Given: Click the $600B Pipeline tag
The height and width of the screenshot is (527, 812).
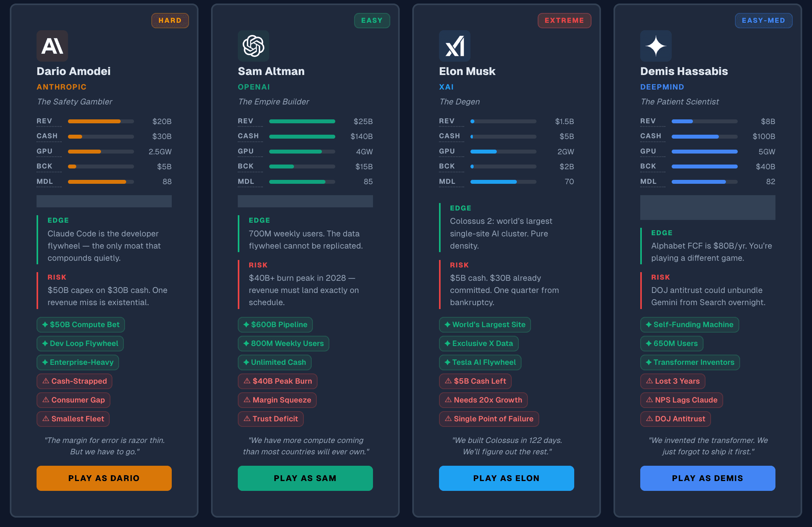Looking at the screenshot, I should coord(275,325).
